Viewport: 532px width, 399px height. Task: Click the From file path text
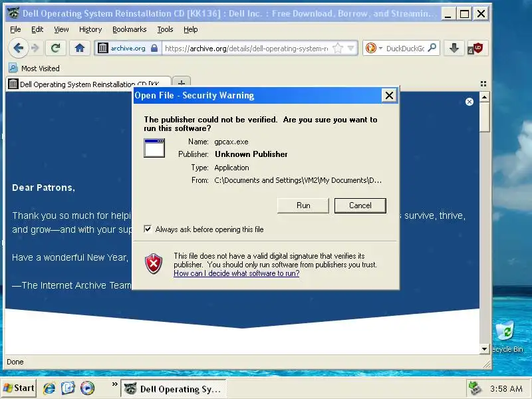(298, 180)
